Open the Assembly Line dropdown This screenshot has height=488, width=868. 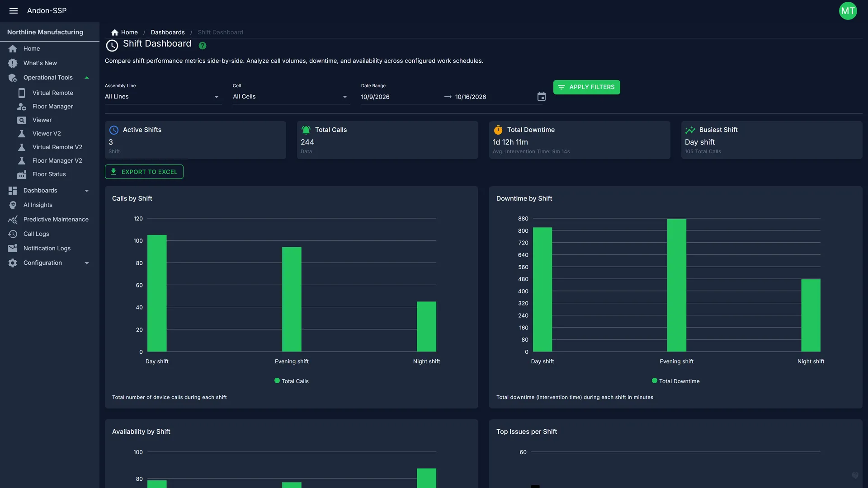click(163, 97)
